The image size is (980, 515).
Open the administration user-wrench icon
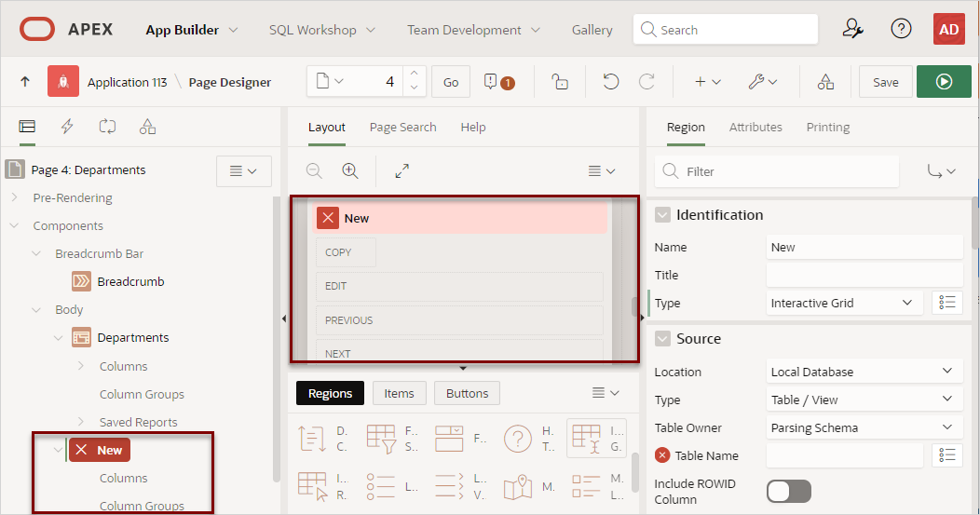click(852, 29)
